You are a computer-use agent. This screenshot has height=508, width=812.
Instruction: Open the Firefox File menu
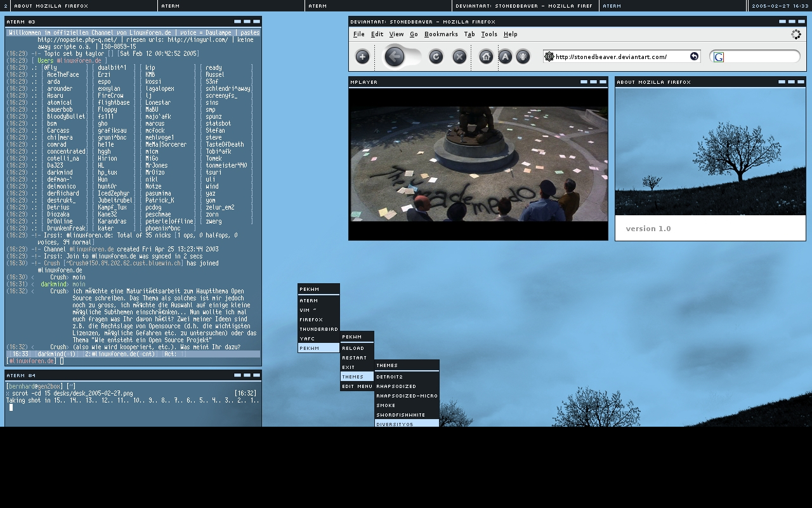(359, 34)
